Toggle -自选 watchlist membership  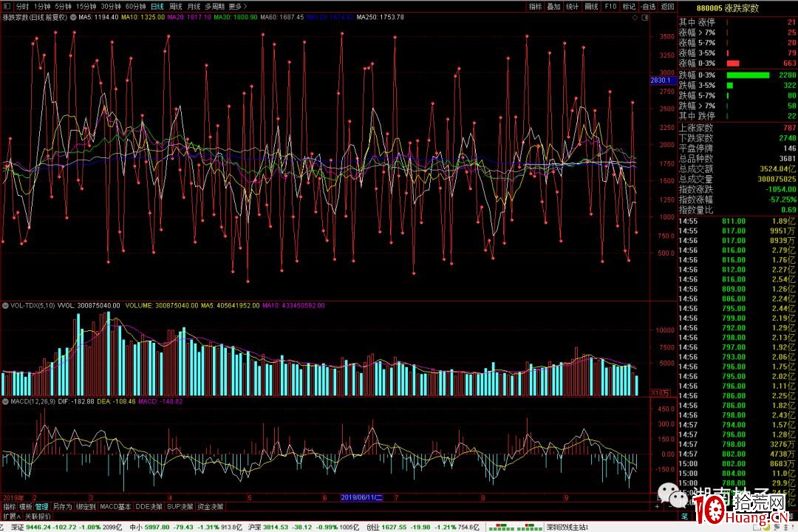pyautogui.click(x=648, y=6)
